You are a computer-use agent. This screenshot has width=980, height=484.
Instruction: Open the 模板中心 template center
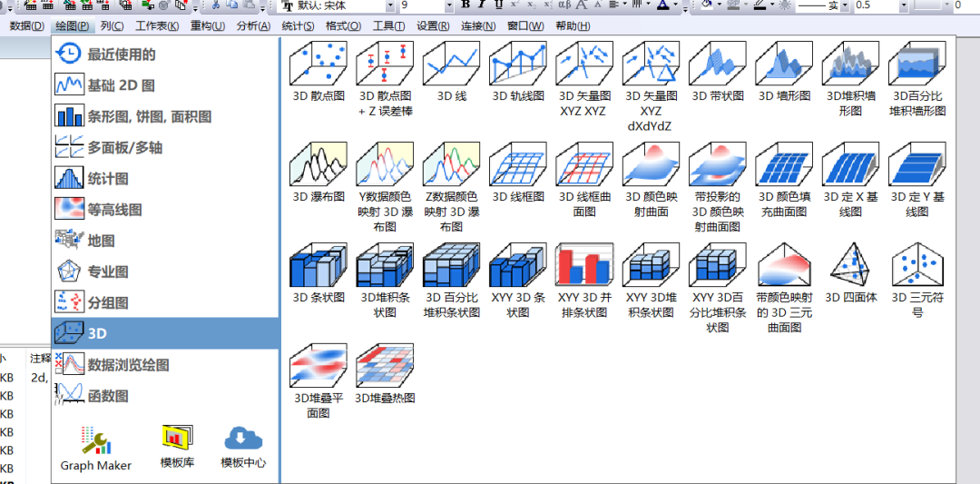click(243, 449)
